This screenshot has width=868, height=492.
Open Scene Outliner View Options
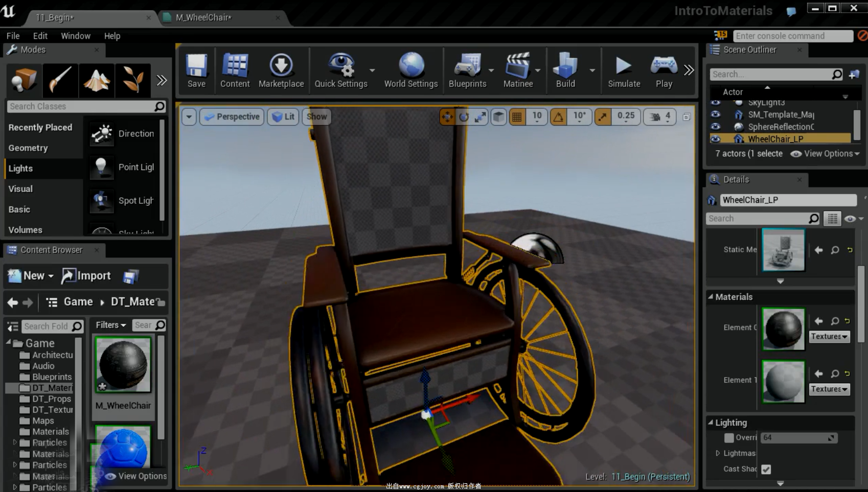pos(825,154)
